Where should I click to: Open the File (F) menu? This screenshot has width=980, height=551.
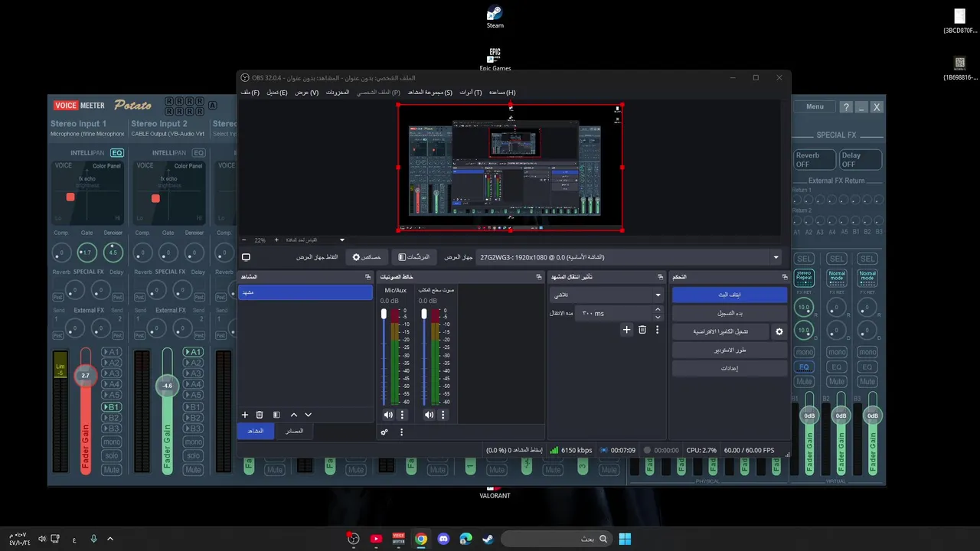[250, 93]
